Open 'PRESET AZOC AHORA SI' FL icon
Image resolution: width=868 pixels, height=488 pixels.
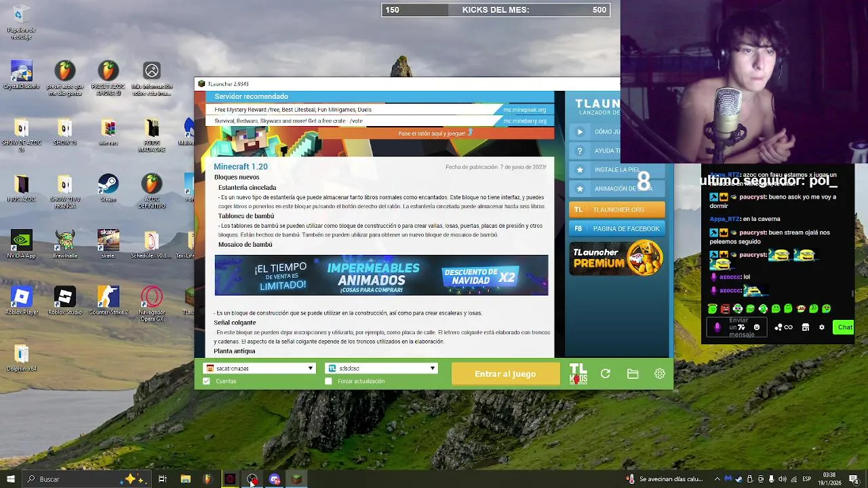click(108, 79)
